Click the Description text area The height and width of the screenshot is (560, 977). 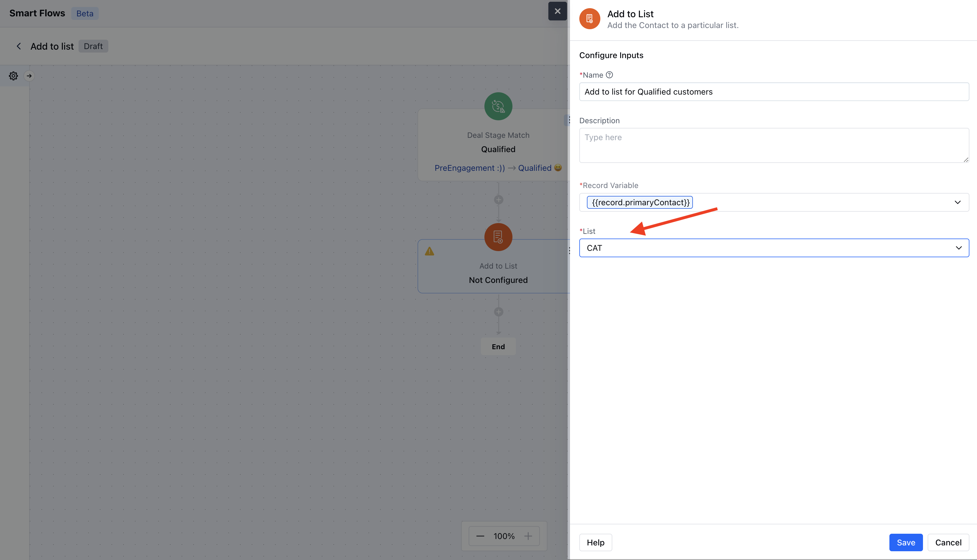pyautogui.click(x=773, y=145)
